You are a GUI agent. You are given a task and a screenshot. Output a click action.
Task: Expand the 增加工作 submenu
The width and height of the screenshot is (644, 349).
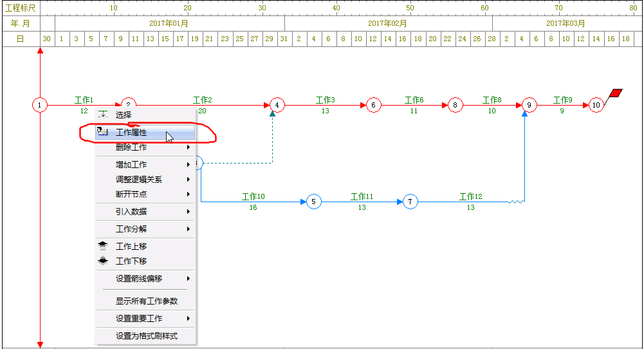[x=145, y=164]
